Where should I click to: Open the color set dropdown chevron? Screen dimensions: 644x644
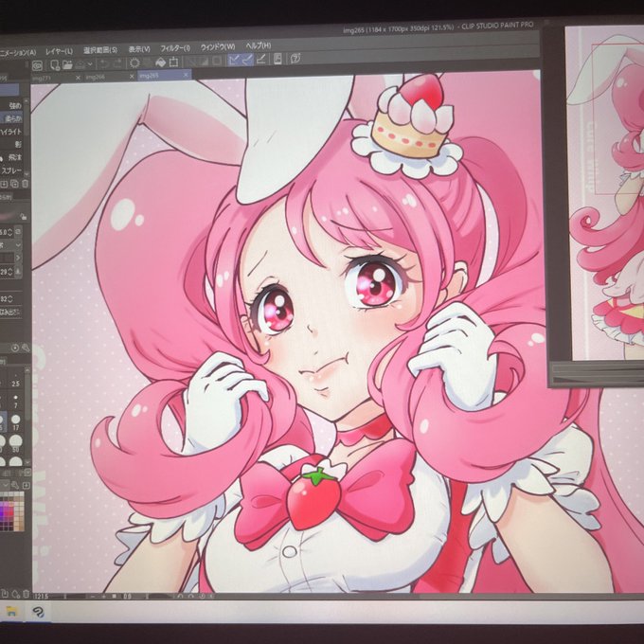pos(6,485)
